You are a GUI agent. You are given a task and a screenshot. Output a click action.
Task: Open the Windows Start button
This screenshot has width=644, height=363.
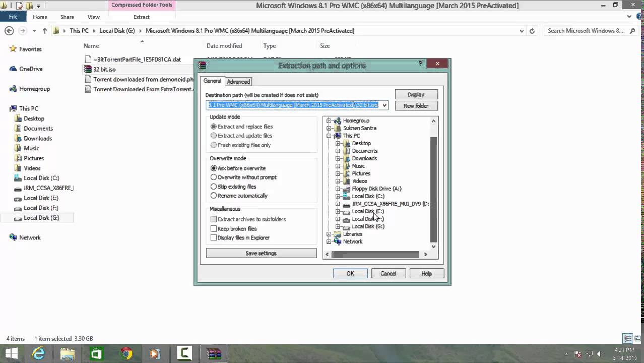pyautogui.click(x=11, y=353)
